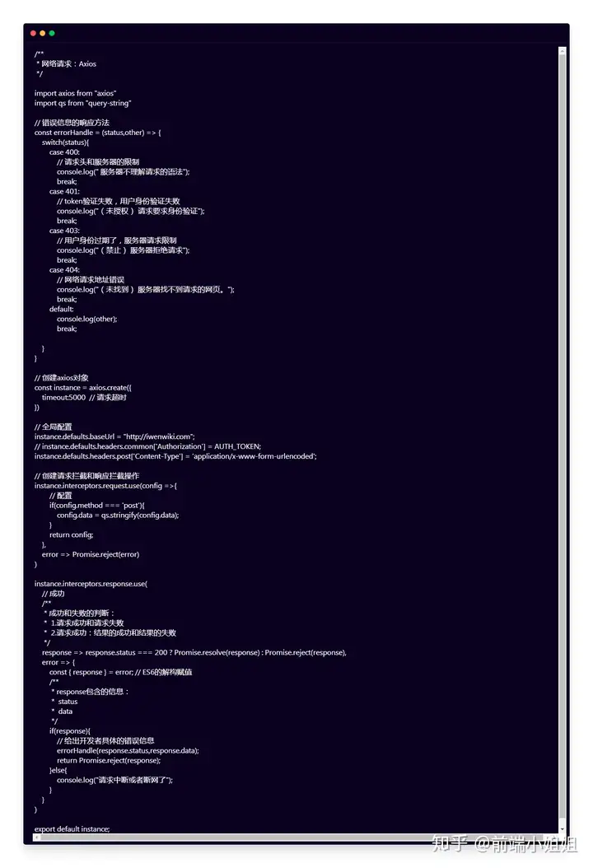Click the errorHandle(response.status,response.data) line
Screen dimensions: 593x868
point(128,750)
